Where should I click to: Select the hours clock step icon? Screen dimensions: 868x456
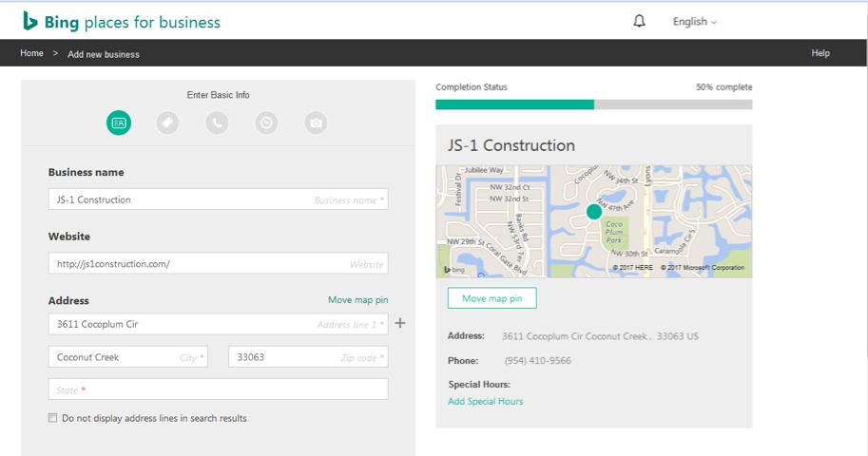[266, 123]
